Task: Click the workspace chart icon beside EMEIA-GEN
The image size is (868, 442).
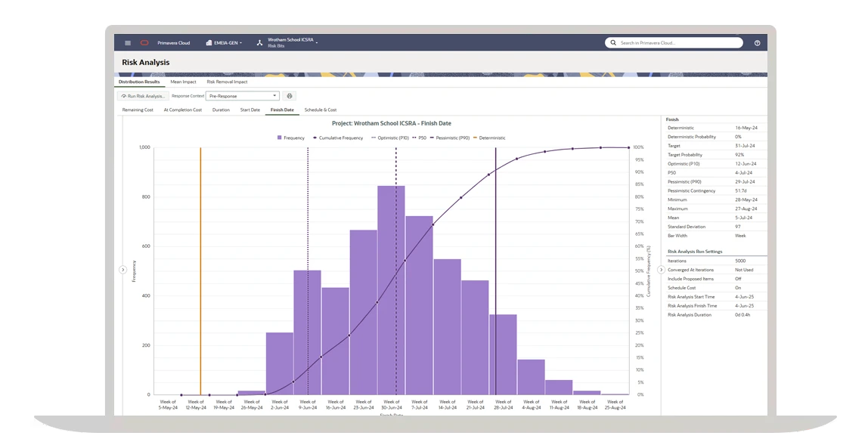Action: (x=209, y=42)
